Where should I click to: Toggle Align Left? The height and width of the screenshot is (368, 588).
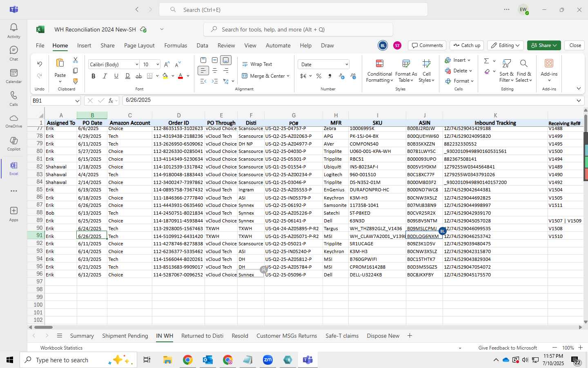pyautogui.click(x=203, y=71)
